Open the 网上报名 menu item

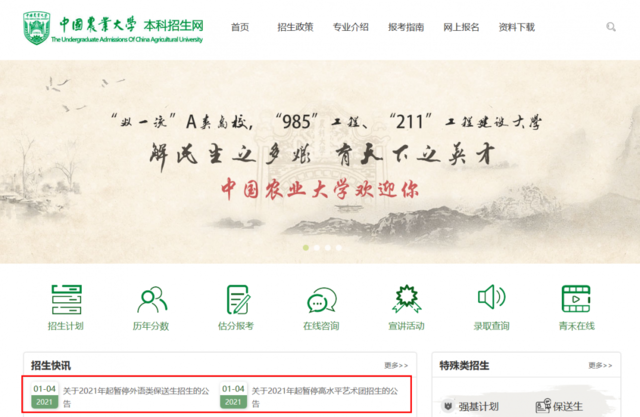coord(461,27)
